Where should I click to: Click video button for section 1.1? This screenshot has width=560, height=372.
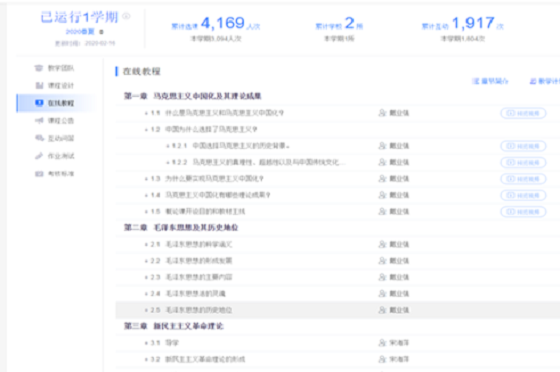[x=523, y=113]
